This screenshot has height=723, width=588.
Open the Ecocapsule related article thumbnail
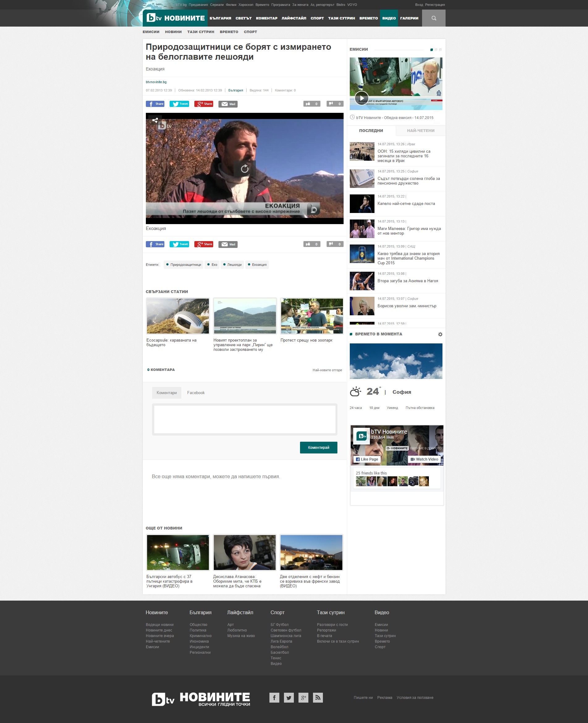[x=177, y=316]
